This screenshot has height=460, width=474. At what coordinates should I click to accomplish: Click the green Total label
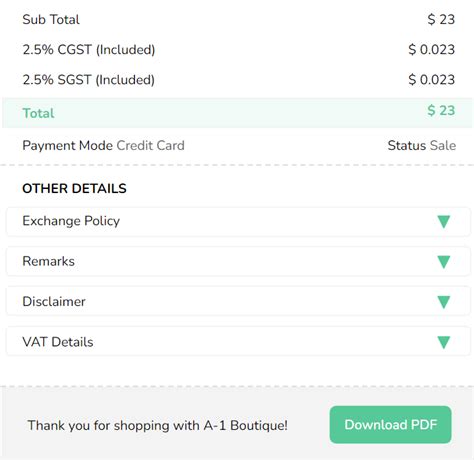pos(38,113)
